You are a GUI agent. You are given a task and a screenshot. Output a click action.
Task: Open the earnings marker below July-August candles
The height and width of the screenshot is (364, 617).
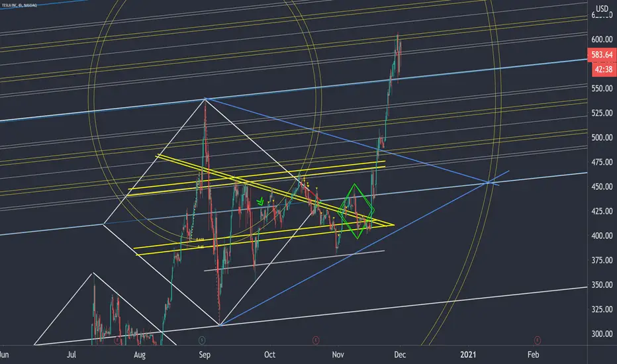pos(117,340)
